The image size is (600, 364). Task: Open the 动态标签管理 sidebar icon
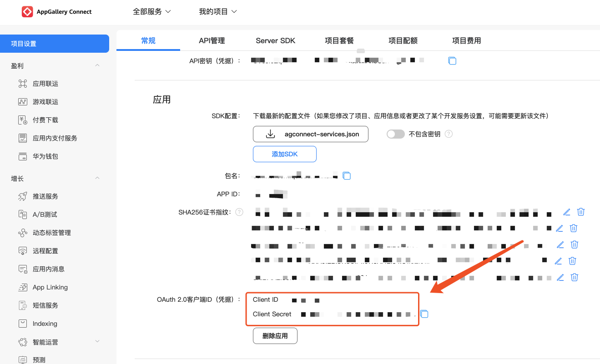pos(23,233)
